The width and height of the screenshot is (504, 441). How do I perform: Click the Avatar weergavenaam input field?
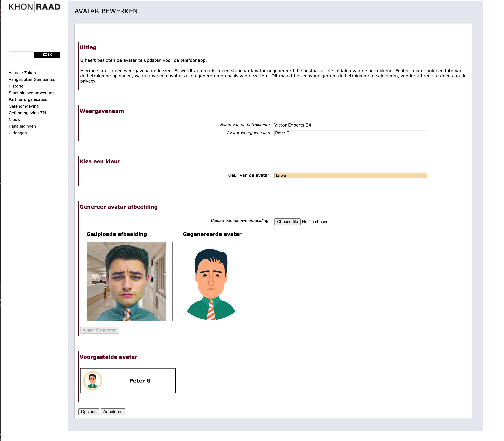pyautogui.click(x=350, y=133)
